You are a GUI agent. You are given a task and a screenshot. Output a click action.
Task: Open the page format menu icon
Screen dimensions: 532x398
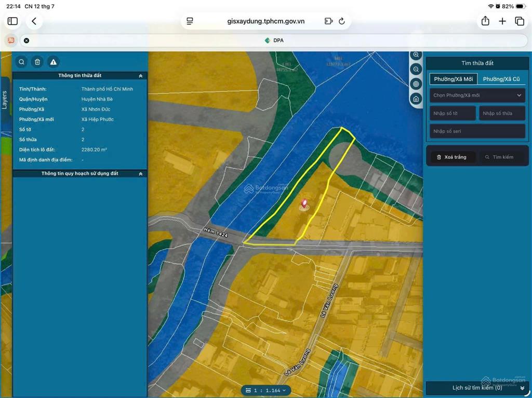[190, 21]
